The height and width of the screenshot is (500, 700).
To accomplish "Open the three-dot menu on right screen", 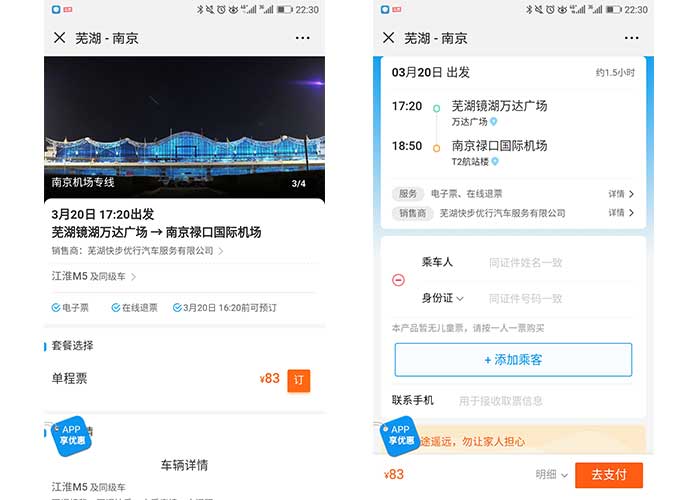I will 631,38.
